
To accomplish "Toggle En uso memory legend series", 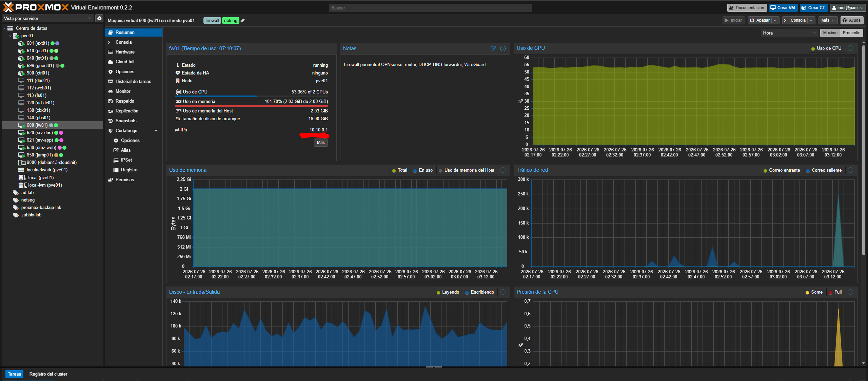I will click(x=423, y=170).
